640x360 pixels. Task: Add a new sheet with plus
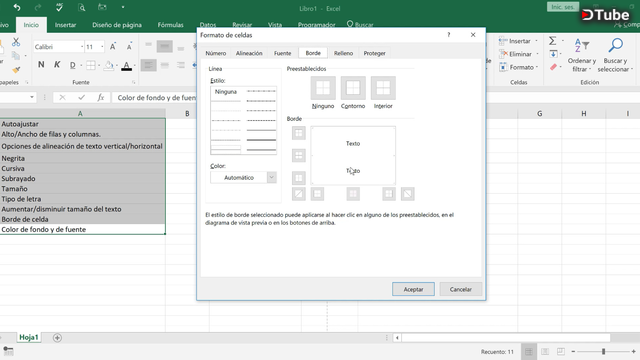tap(57, 338)
